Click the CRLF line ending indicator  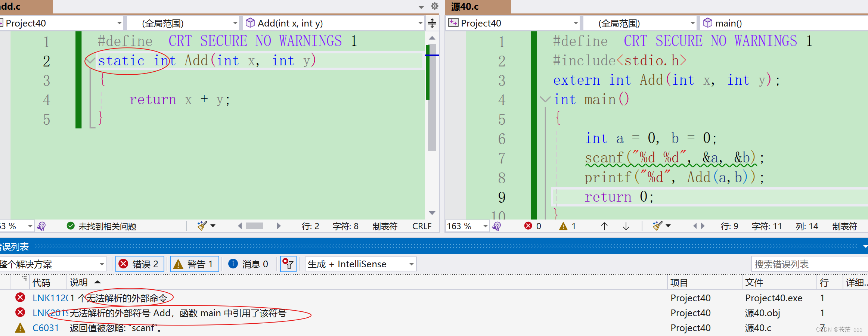coord(422,226)
